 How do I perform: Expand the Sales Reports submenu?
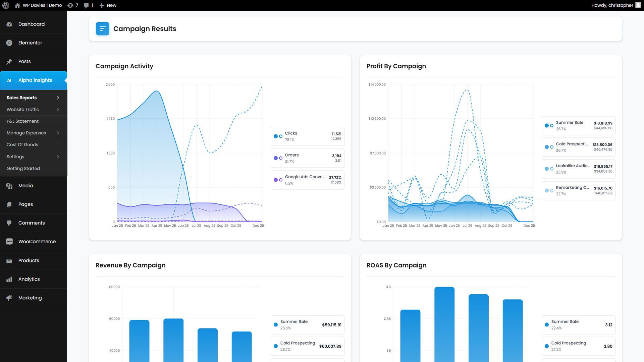click(58, 98)
